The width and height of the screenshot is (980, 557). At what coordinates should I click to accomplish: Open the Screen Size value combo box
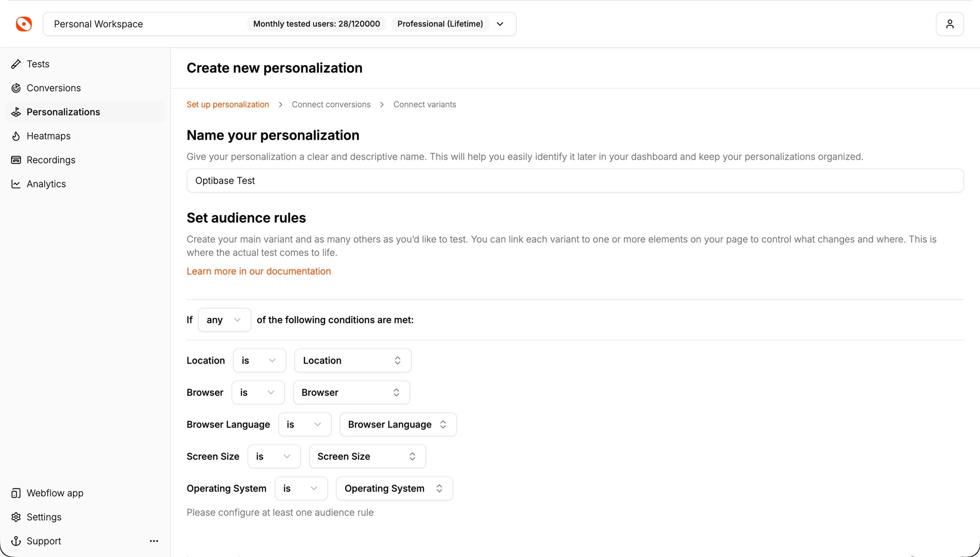[x=367, y=456]
